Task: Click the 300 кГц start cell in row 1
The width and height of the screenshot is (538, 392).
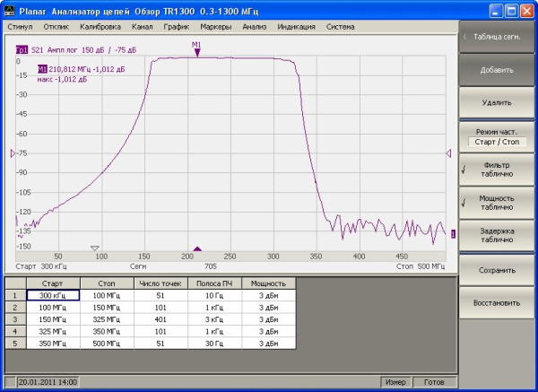Action: point(53,294)
